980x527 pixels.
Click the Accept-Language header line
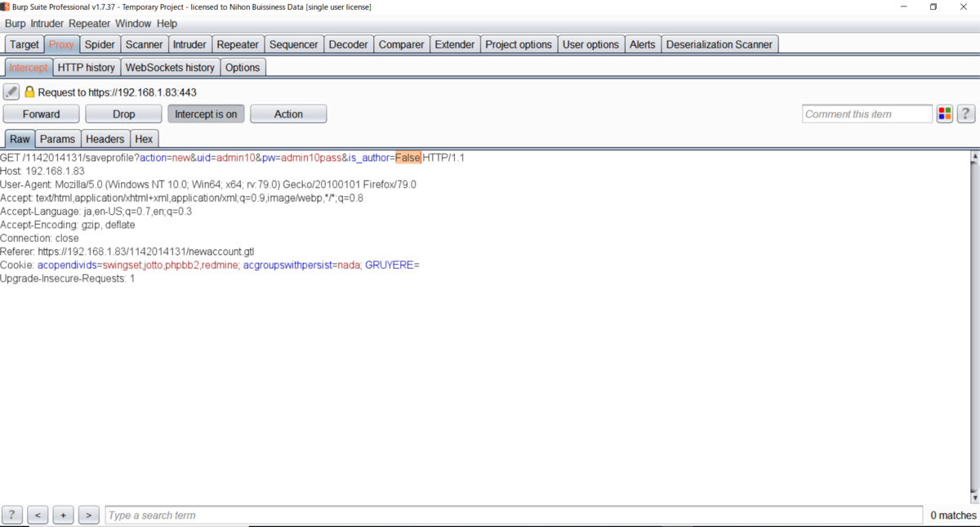pyautogui.click(x=96, y=212)
